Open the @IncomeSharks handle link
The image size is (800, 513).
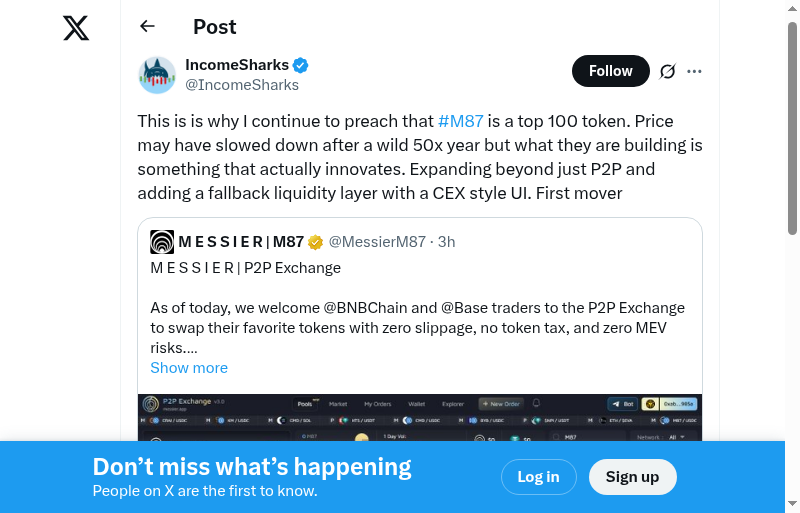[242, 85]
